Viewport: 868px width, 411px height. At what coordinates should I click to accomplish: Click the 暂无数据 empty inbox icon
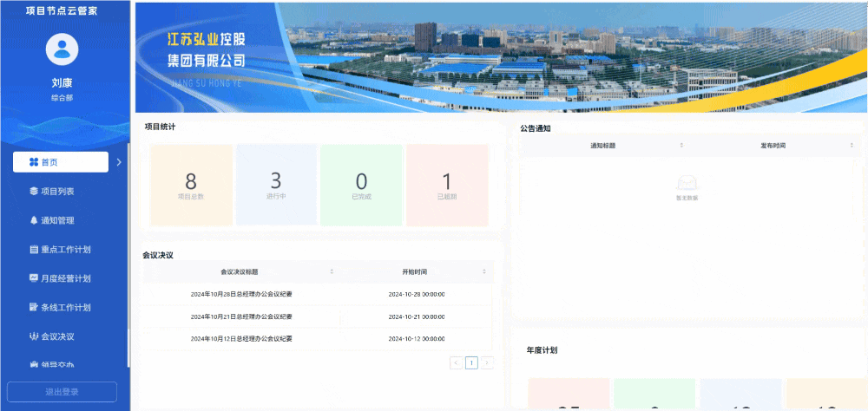click(687, 183)
